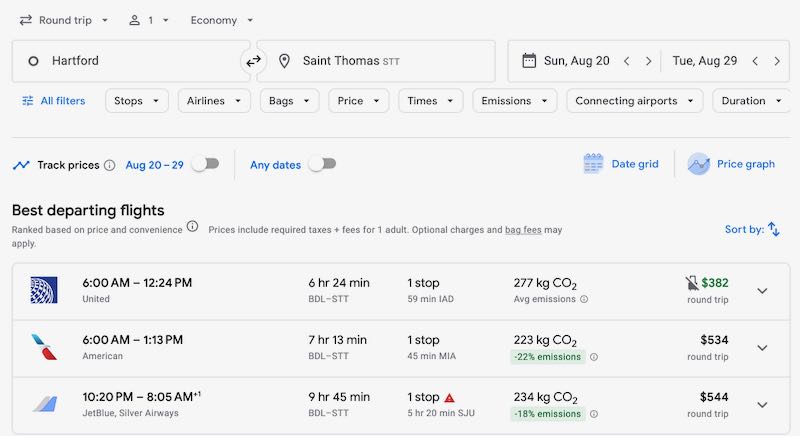Go to previous return date arrow
Viewport: 800px width, 436px height.
(756, 61)
